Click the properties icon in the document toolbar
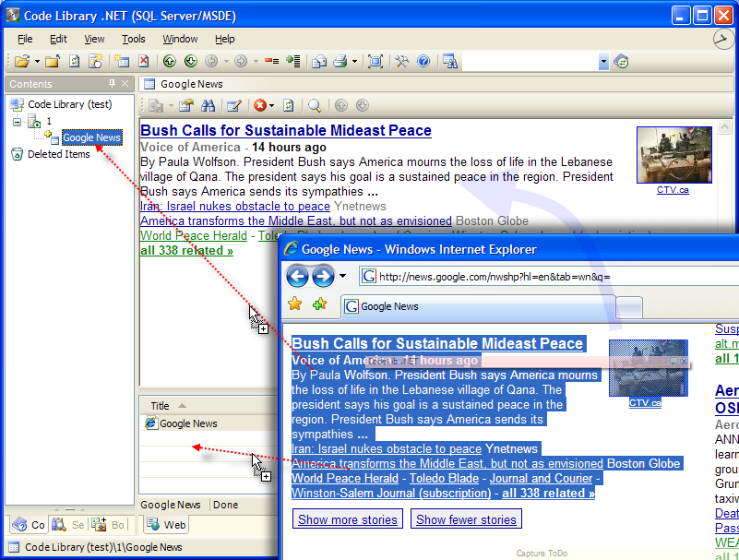 (186, 105)
